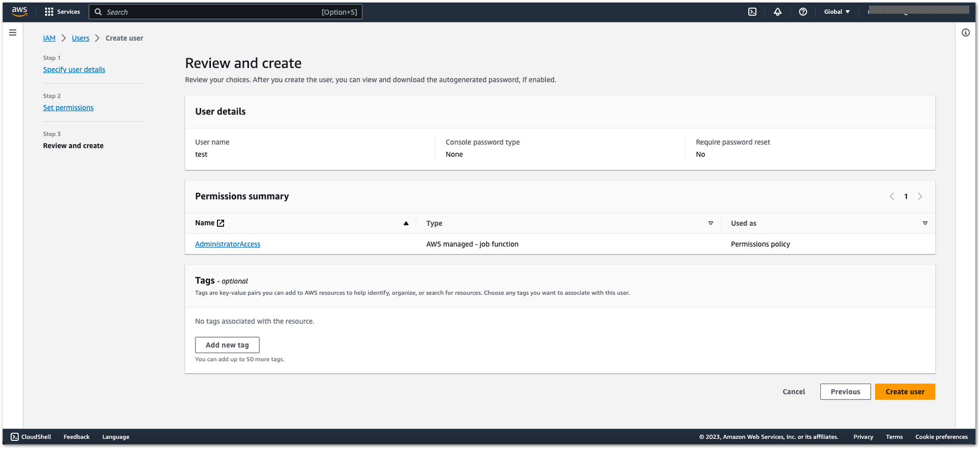Click the Previous button

tap(845, 392)
